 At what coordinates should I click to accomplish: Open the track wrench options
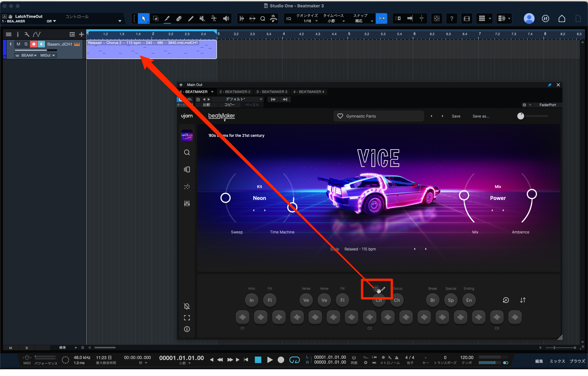[27, 34]
